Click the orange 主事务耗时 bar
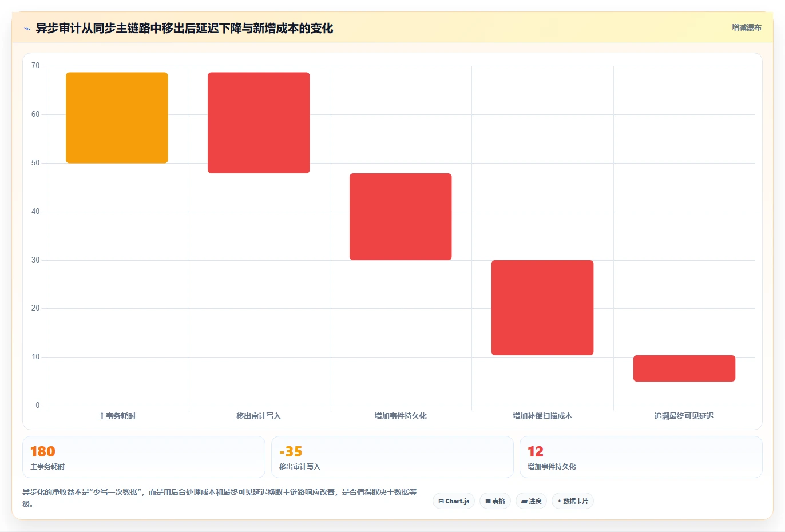 (x=117, y=118)
